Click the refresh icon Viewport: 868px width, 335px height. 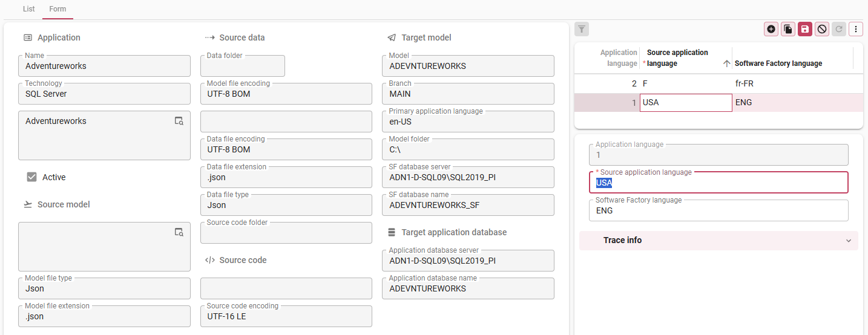838,29
